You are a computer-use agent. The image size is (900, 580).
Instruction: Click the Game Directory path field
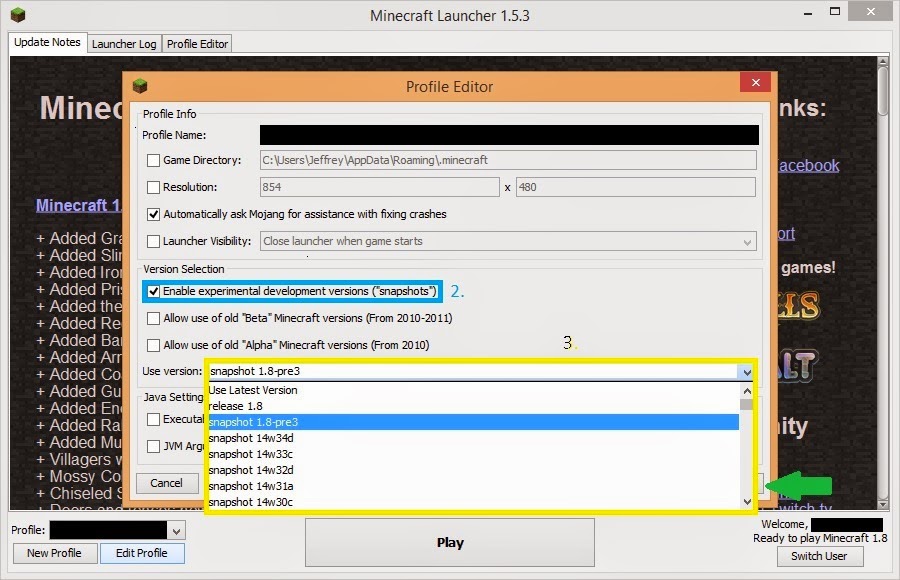pyautogui.click(x=508, y=160)
